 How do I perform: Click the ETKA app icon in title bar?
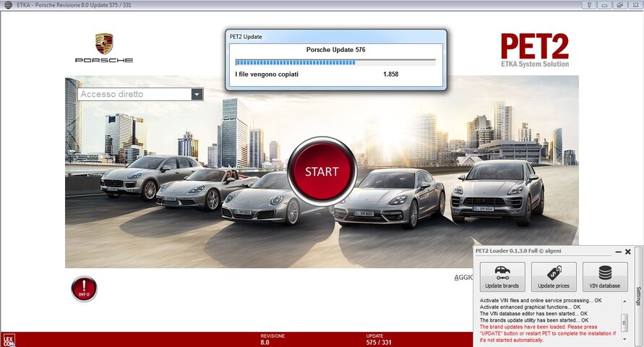[8, 5]
